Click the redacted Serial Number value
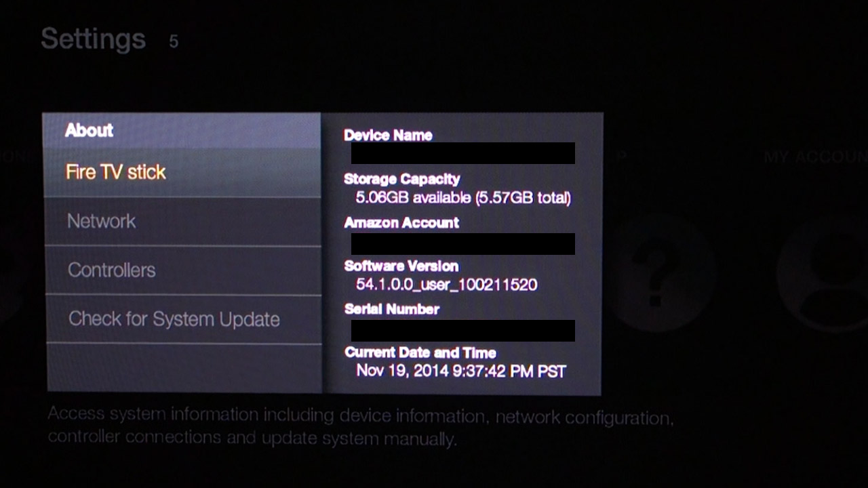868x488 pixels. point(462,331)
